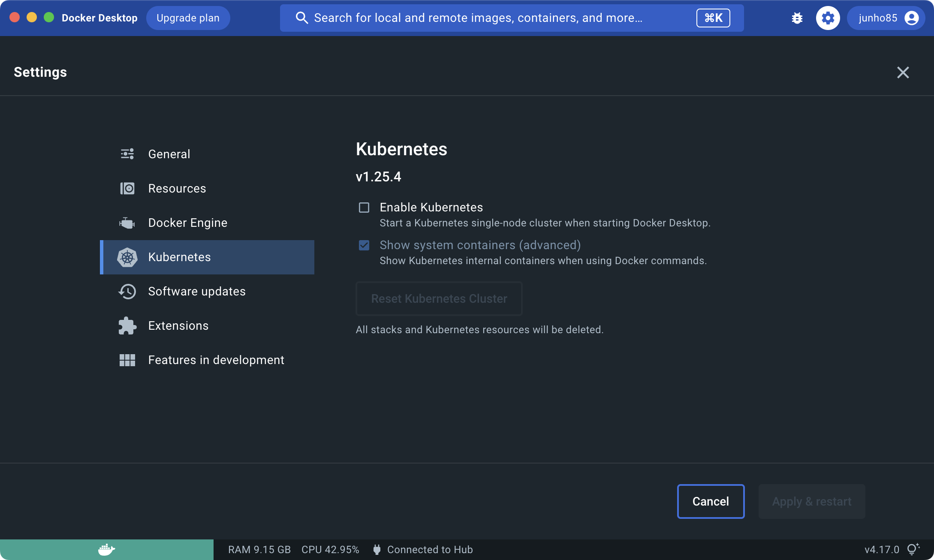Image resolution: width=934 pixels, height=560 pixels.
Task: Click the Resources disk icon
Action: (127, 189)
